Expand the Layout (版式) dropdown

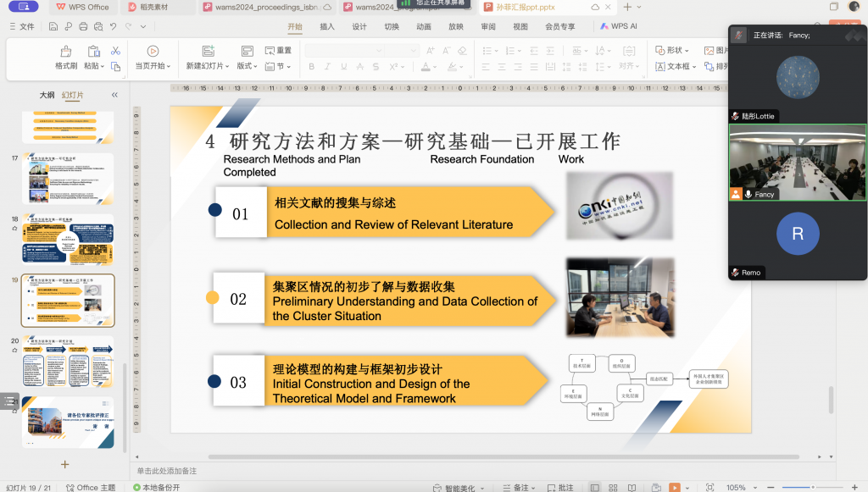(248, 66)
